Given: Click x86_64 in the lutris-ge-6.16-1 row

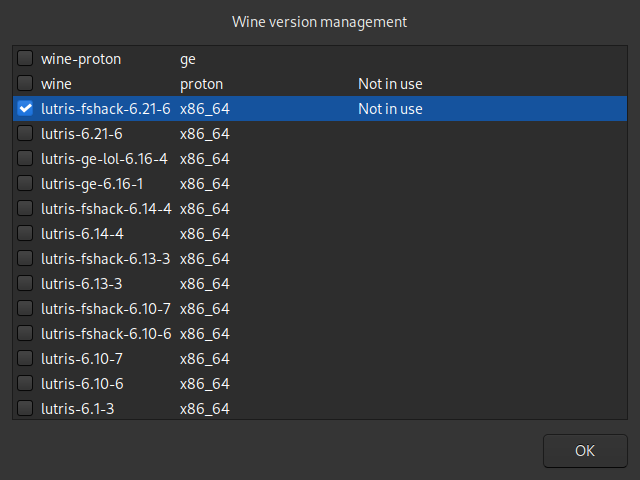Looking at the screenshot, I should point(205,184).
